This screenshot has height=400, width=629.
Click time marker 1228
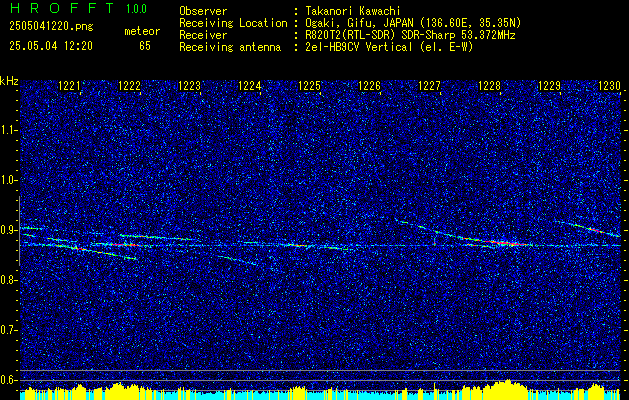click(x=489, y=86)
